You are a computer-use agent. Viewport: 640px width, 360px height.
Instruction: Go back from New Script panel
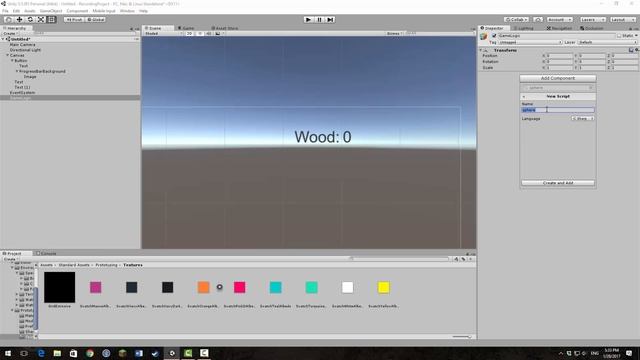tap(524, 96)
